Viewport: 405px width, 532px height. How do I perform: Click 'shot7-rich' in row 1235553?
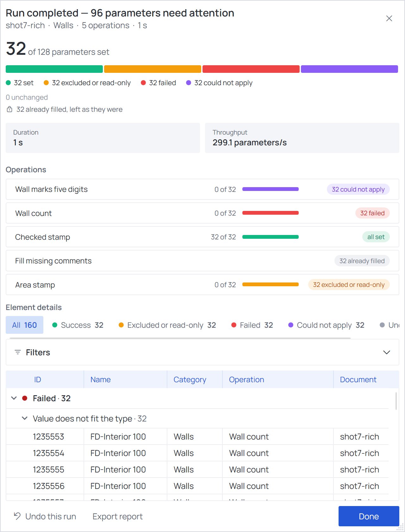coord(359,437)
